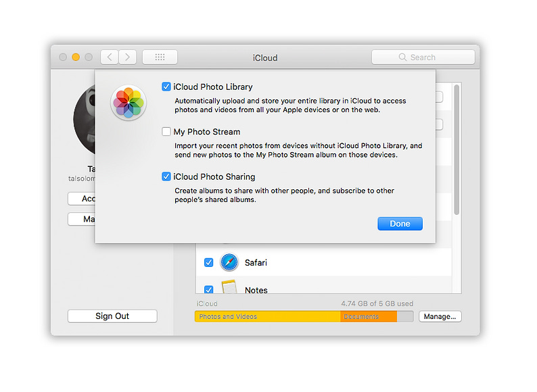Click the Notes notepad icon
This screenshot has height=392, width=537.
pyautogui.click(x=229, y=287)
